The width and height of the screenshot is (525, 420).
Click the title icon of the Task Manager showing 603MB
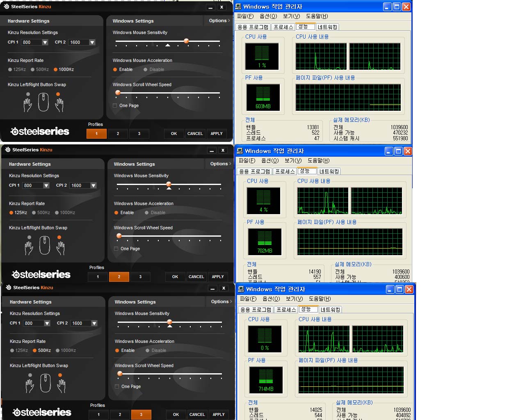[239, 7]
